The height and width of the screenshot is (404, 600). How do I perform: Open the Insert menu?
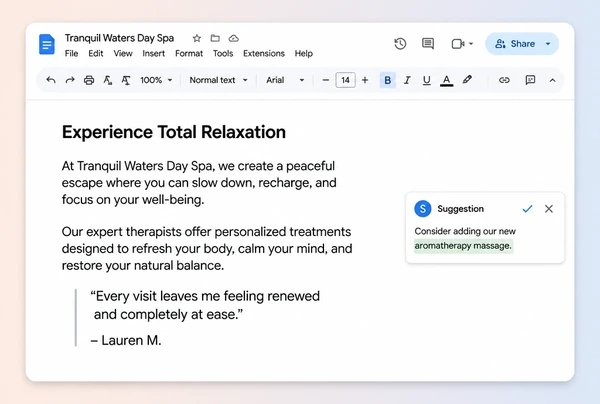153,54
